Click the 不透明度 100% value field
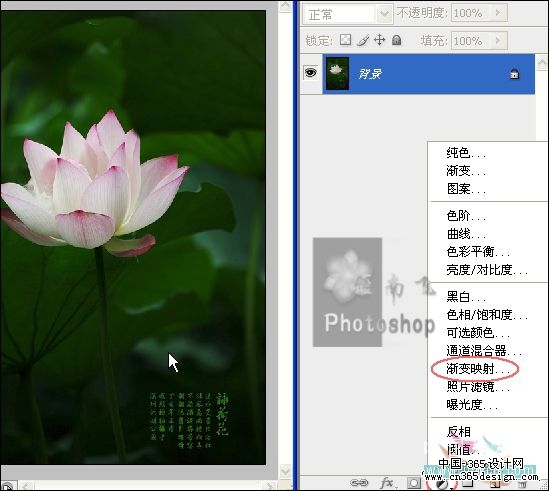 (x=472, y=13)
